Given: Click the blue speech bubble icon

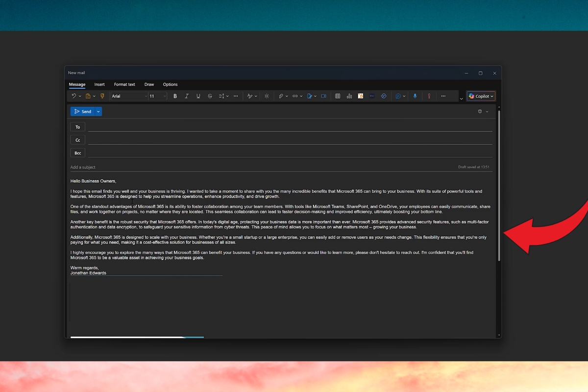Looking at the screenshot, I should (x=398, y=96).
